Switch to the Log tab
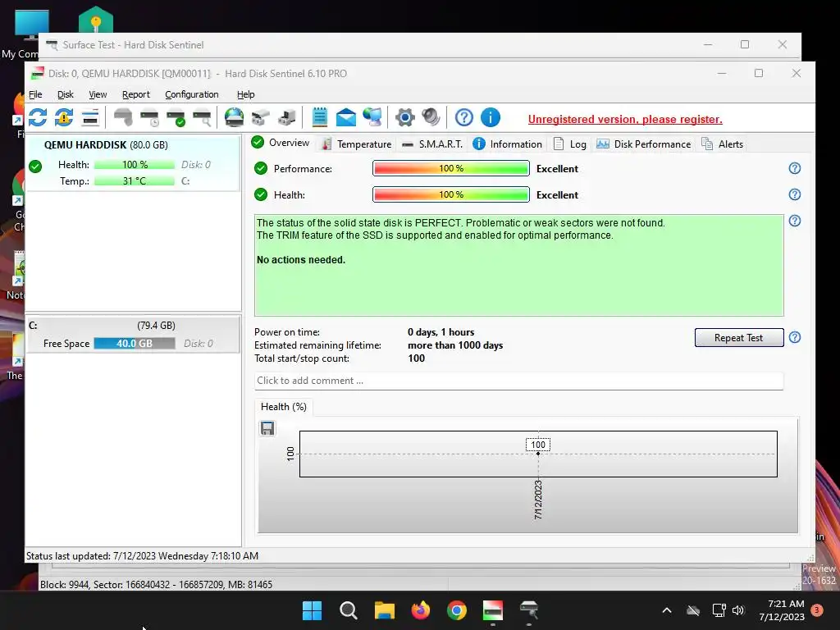The width and height of the screenshot is (840, 630). tap(570, 144)
